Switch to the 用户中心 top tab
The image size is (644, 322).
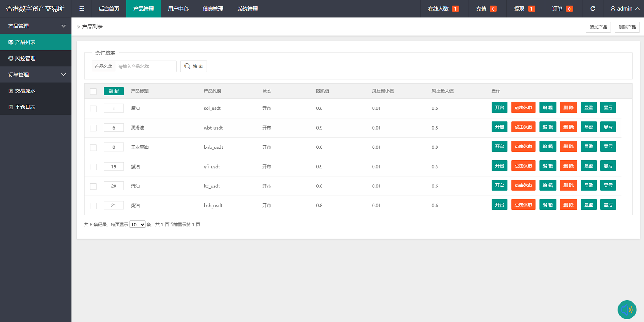[x=178, y=9]
